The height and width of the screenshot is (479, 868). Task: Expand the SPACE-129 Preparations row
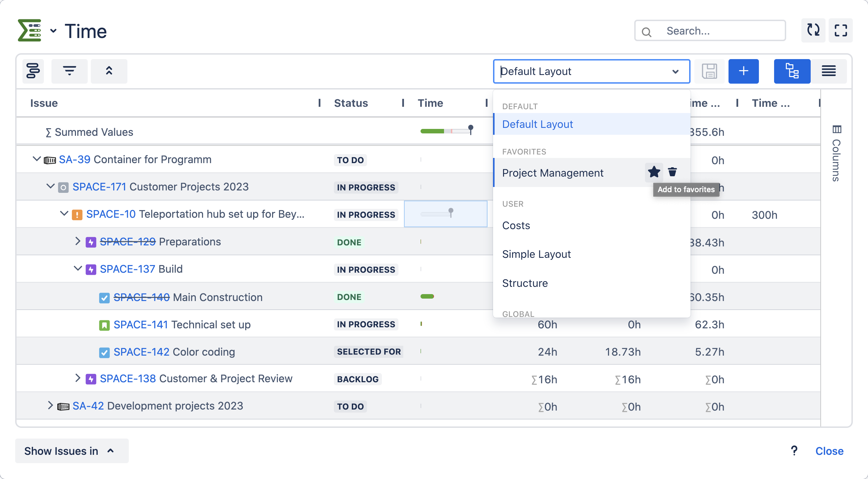click(78, 241)
